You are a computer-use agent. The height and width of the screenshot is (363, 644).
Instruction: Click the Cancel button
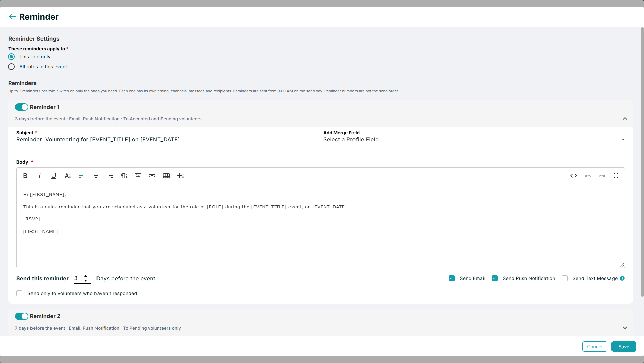tap(595, 347)
